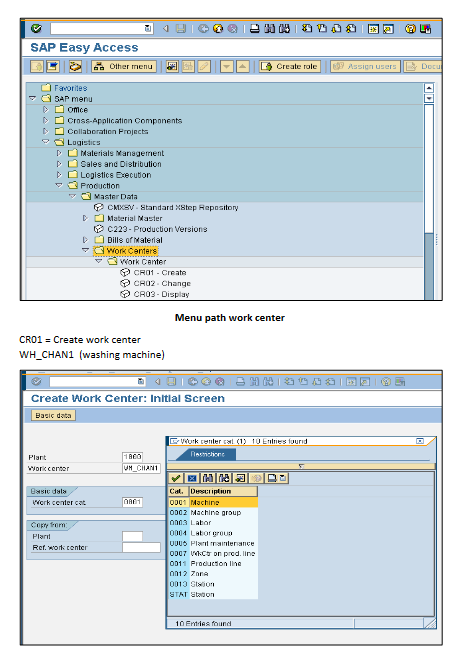Select C223 - Production Versions entry
The image size is (456, 660).
(157, 229)
